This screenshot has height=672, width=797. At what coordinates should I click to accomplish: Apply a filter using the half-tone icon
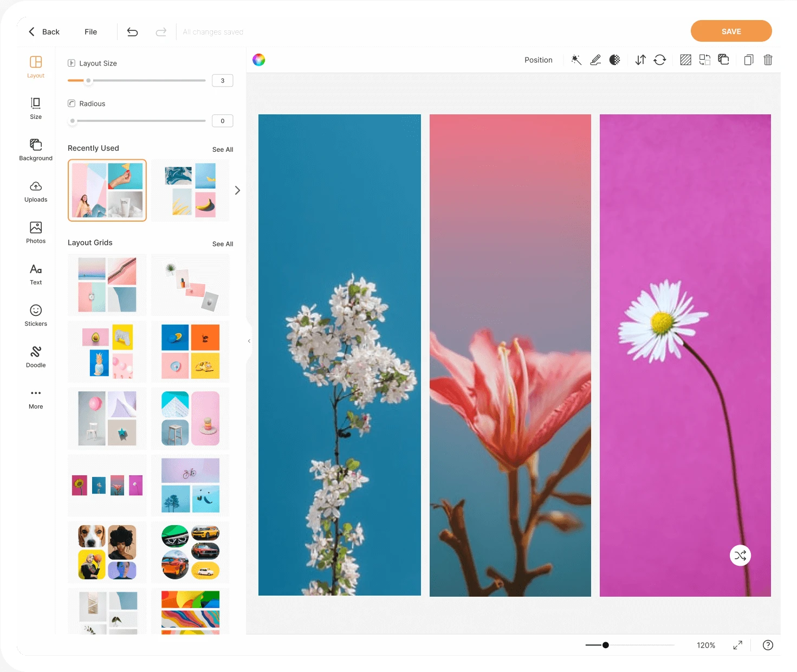pyautogui.click(x=614, y=60)
